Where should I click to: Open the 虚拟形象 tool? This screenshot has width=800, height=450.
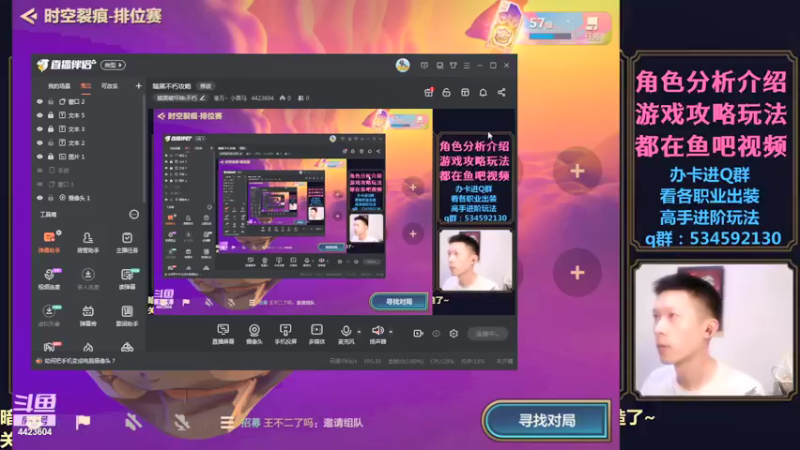(49, 315)
